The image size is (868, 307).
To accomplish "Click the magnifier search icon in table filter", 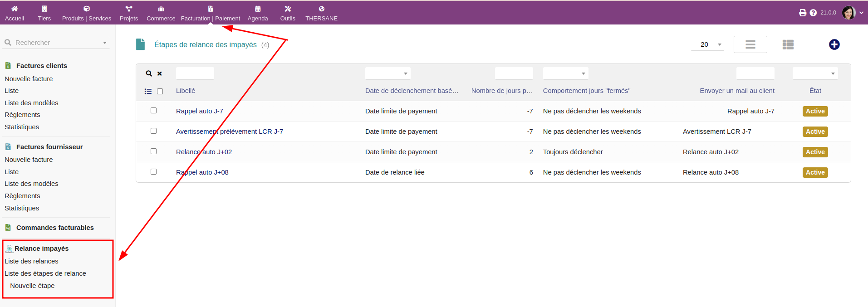I will pos(149,73).
